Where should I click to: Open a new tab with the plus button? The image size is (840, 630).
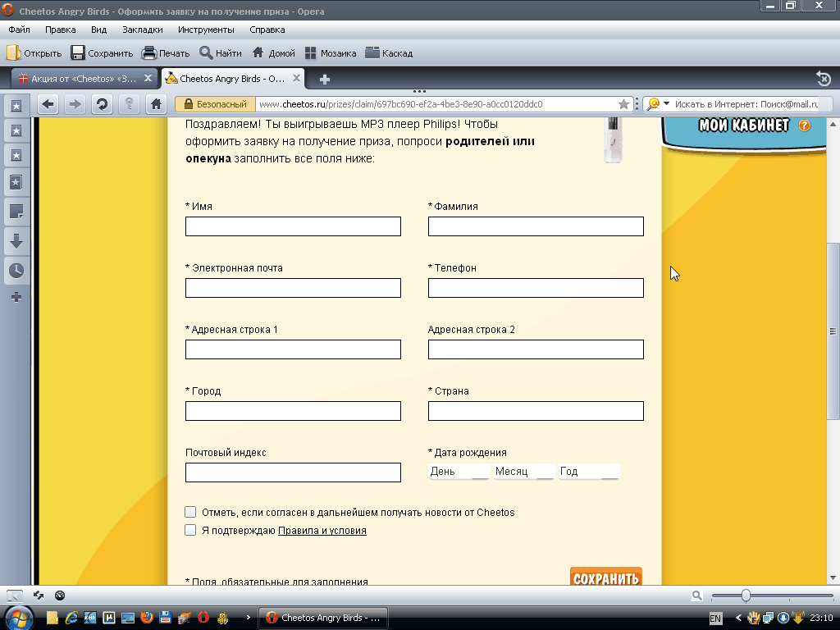click(324, 80)
